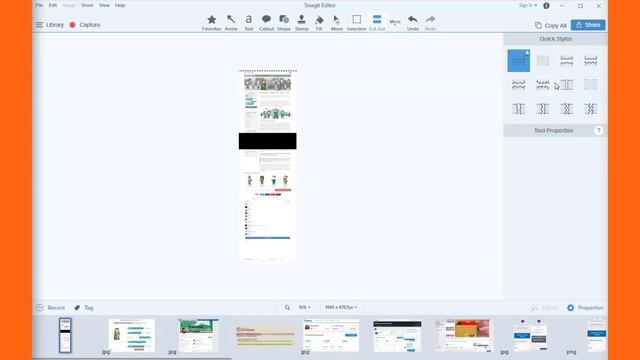Choose third vertical cut style in bottom row
Screen dimensions: 640x360
567,109
